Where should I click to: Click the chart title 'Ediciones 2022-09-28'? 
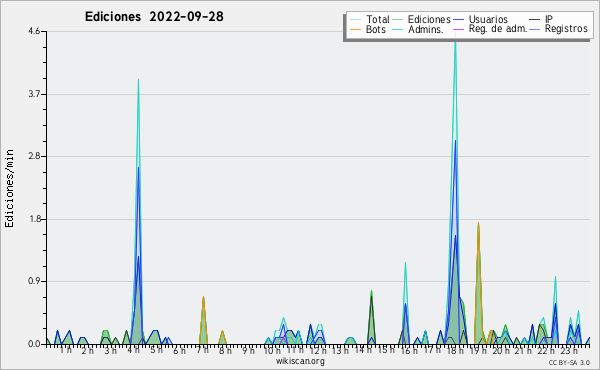click(x=154, y=17)
